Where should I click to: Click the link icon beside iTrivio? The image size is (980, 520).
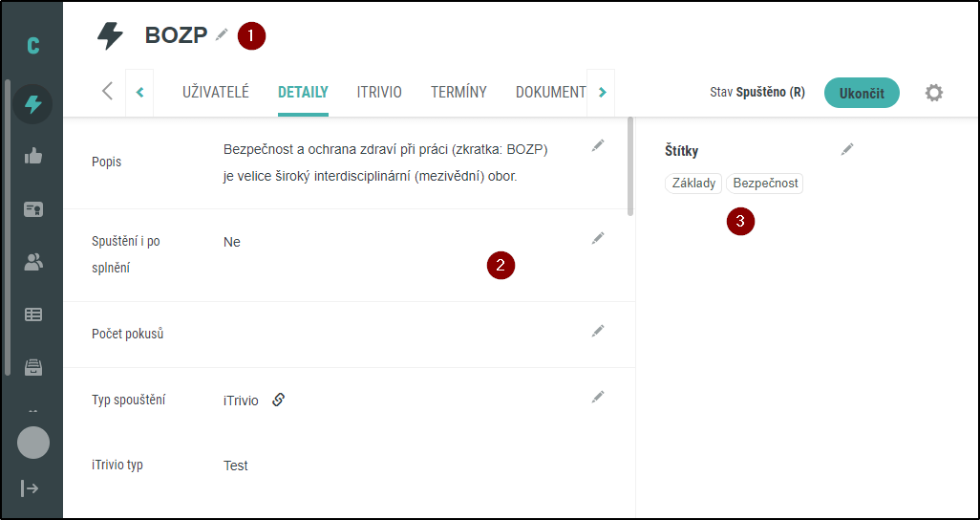tap(279, 400)
